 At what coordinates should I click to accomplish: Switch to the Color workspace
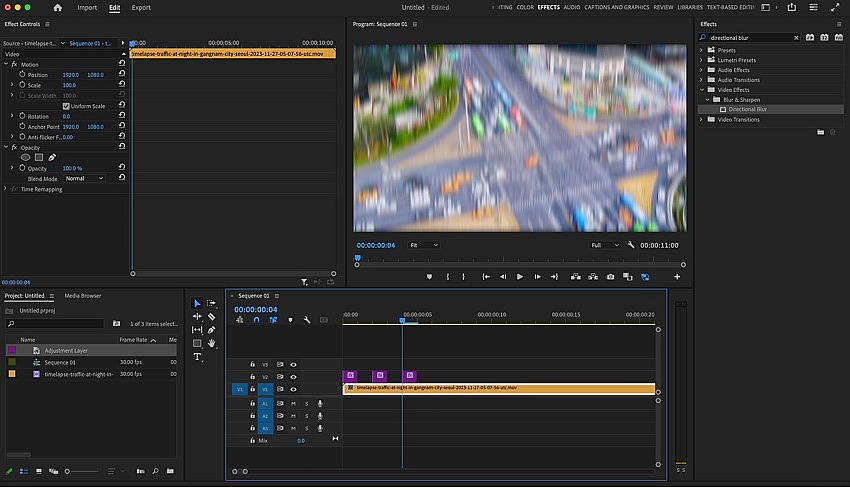point(525,8)
